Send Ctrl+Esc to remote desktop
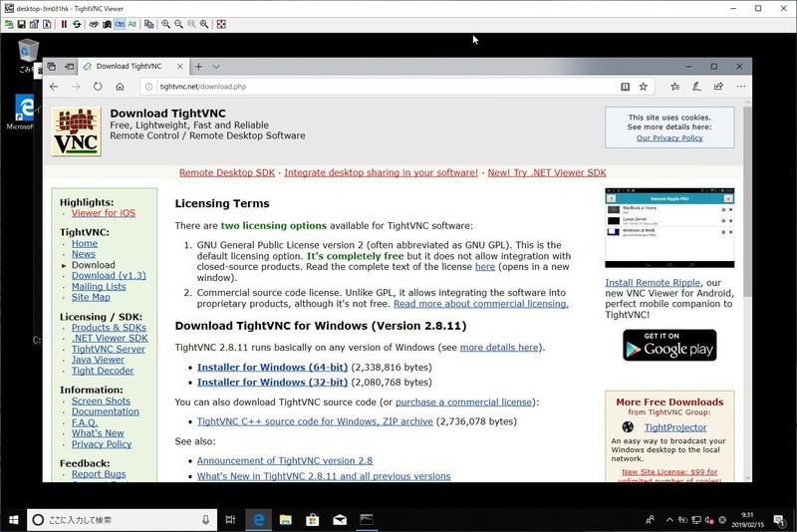The image size is (797, 532). click(x=107, y=24)
